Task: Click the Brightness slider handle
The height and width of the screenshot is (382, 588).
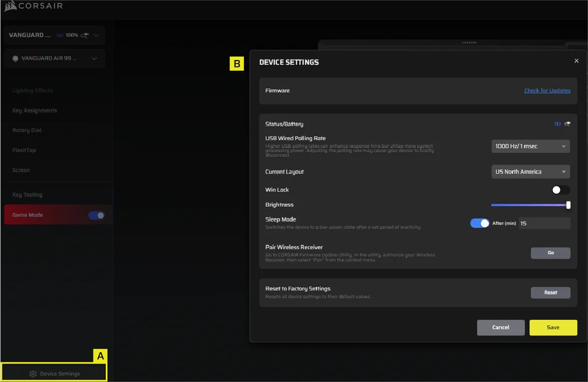Action: 568,205
